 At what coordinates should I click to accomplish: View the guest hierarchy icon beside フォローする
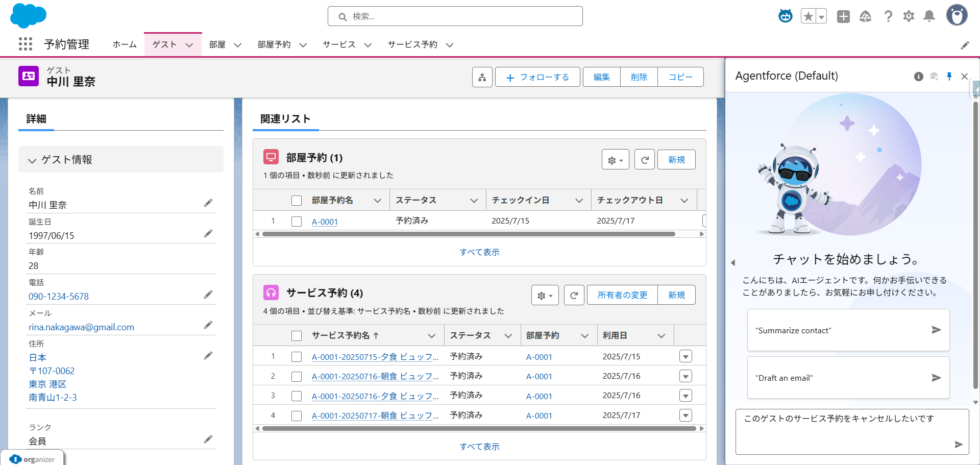(482, 77)
